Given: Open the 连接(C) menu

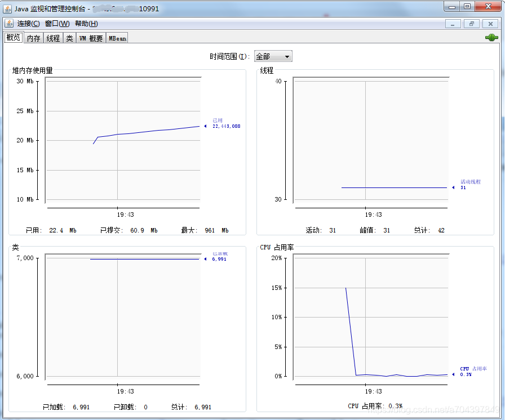Looking at the screenshot, I should (28, 24).
